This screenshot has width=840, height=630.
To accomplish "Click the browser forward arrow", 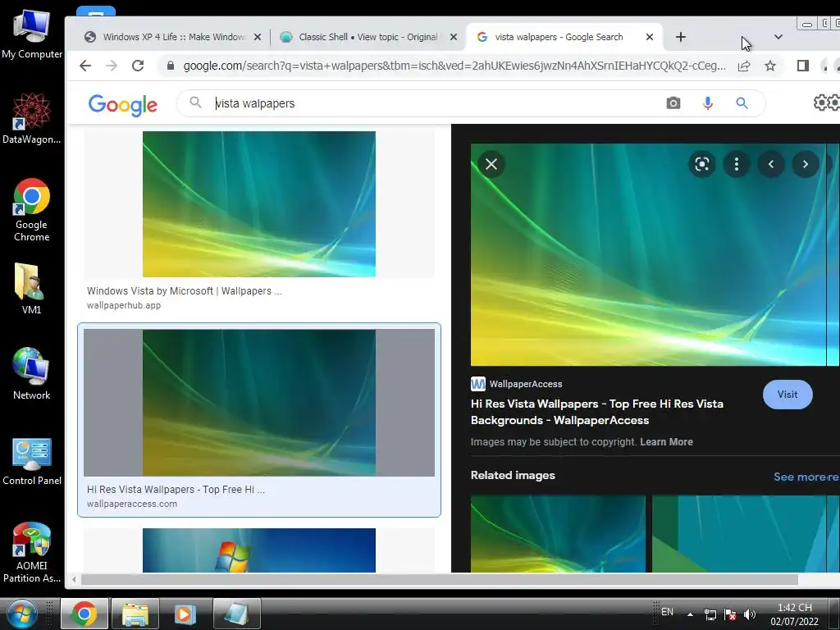I will [x=112, y=66].
